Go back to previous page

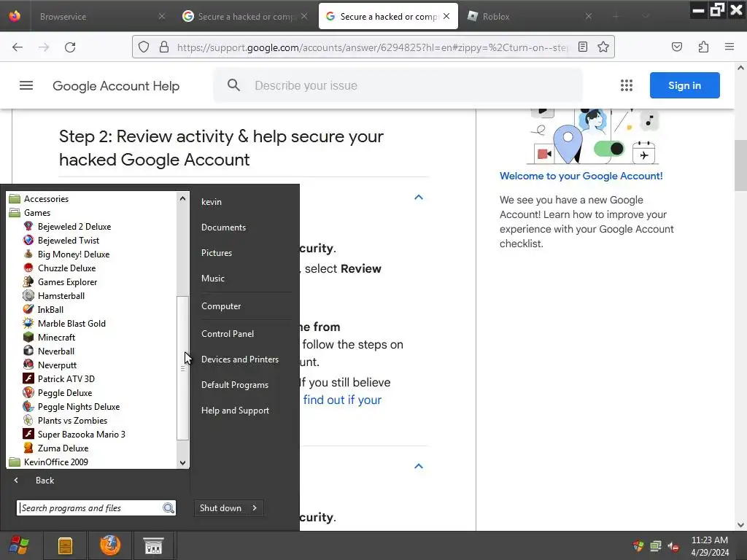(18, 47)
